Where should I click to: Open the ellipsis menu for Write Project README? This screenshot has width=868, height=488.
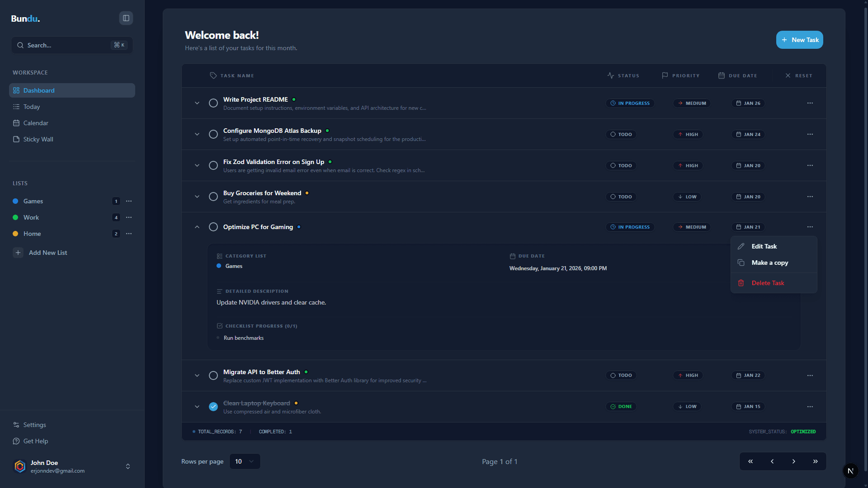coord(810,103)
